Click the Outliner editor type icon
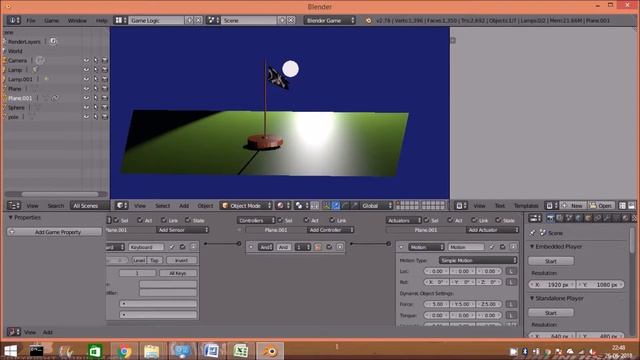640x360 pixels. click(x=13, y=206)
